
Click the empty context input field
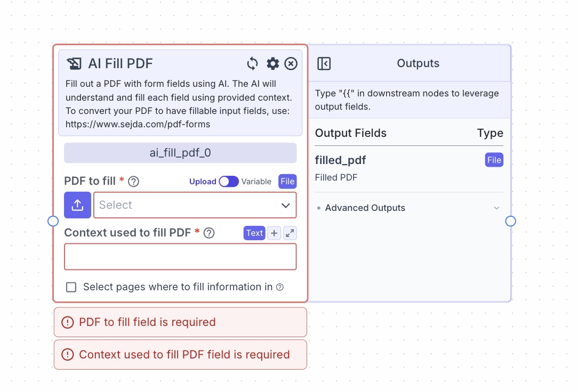pyautogui.click(x=180, y=256)
